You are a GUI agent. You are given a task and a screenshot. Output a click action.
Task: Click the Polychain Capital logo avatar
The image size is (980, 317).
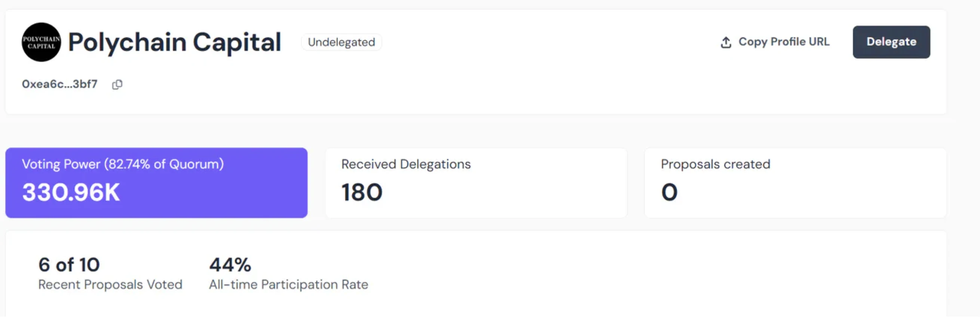tap(41, 42)
